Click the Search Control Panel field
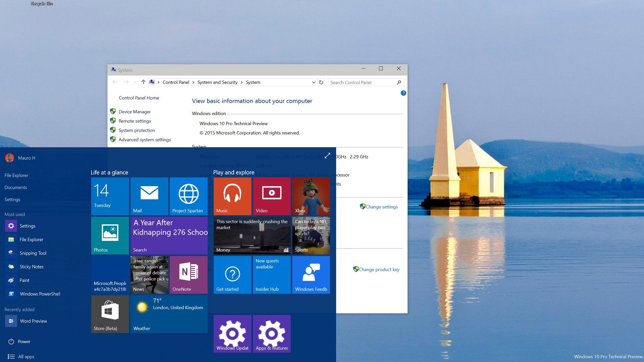Viewport: 644px width, 362px height. 366,82
